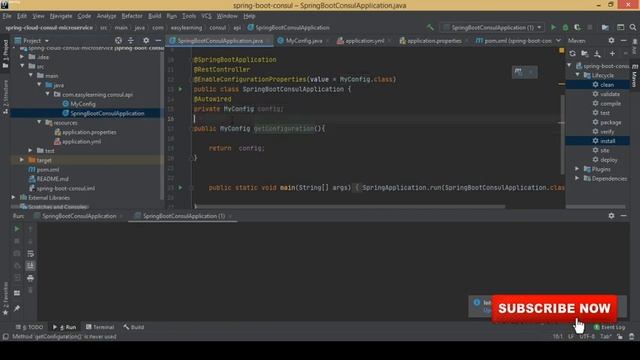Viewport: 640px width, 360px height.
Task: Open the Build tool window
Action: pyautogui.click(x=134, y=327)
